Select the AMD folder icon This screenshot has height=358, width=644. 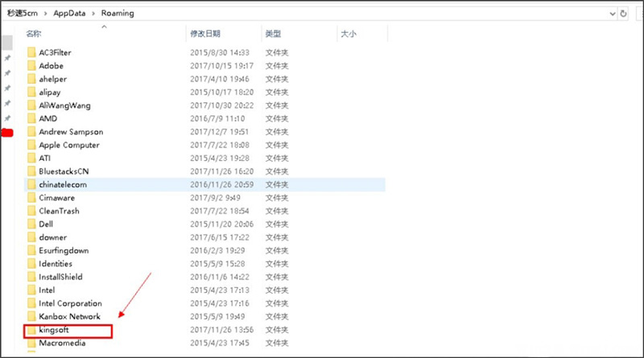(x=31, y=118)
